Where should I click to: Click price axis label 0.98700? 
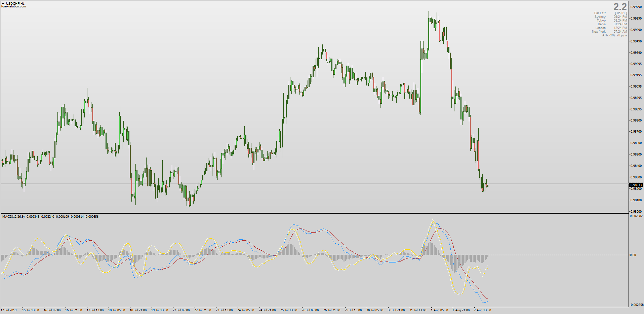637,132
